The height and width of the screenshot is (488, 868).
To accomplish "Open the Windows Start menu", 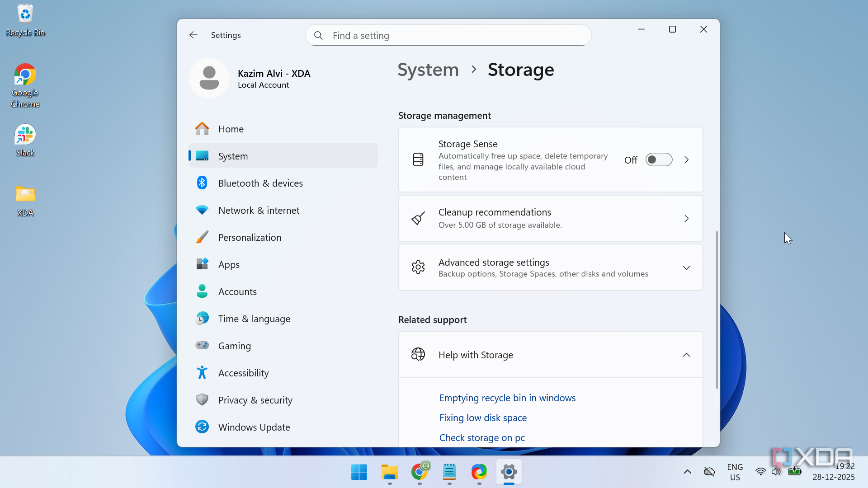I will (x=359, y=472).
